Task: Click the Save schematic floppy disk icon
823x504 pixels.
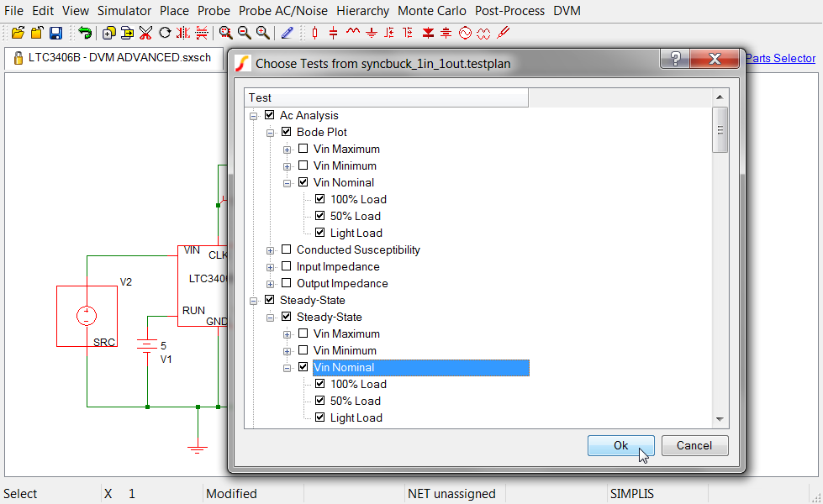Action: click(55, 33)
